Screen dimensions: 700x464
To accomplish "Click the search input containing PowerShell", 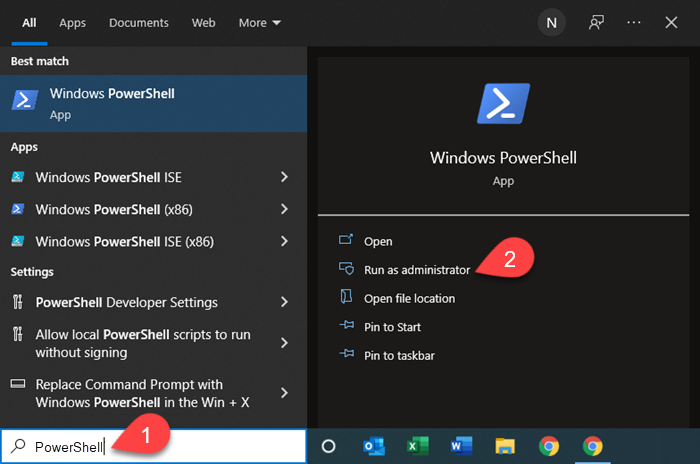I will (153, 446).
